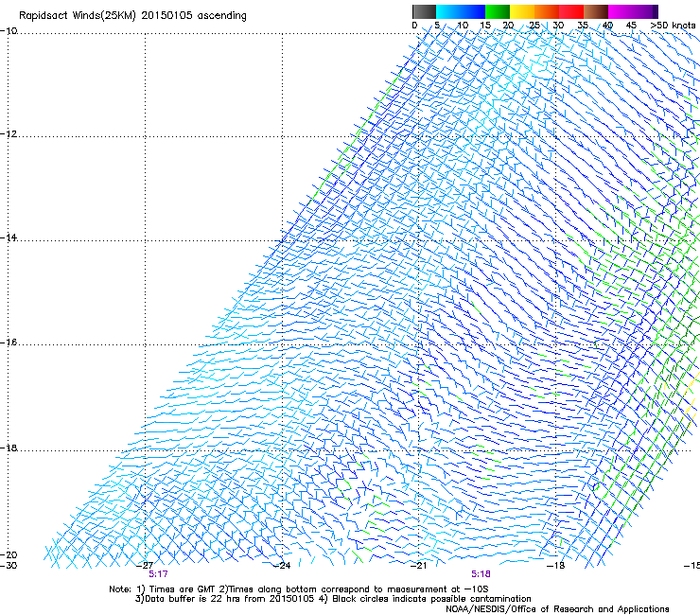
Task: Click the latitude label '-12'
Action: (9, 134)
